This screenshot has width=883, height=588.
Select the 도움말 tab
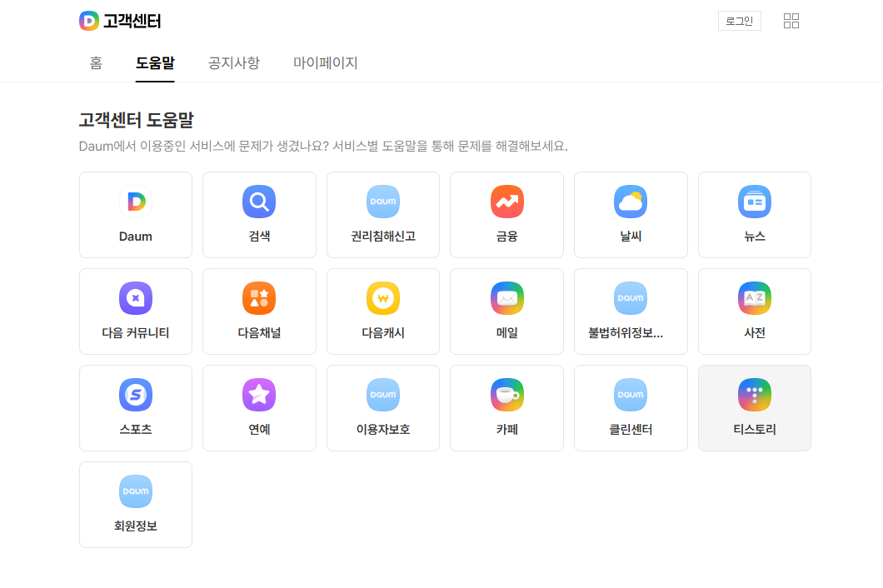[155, 62]
